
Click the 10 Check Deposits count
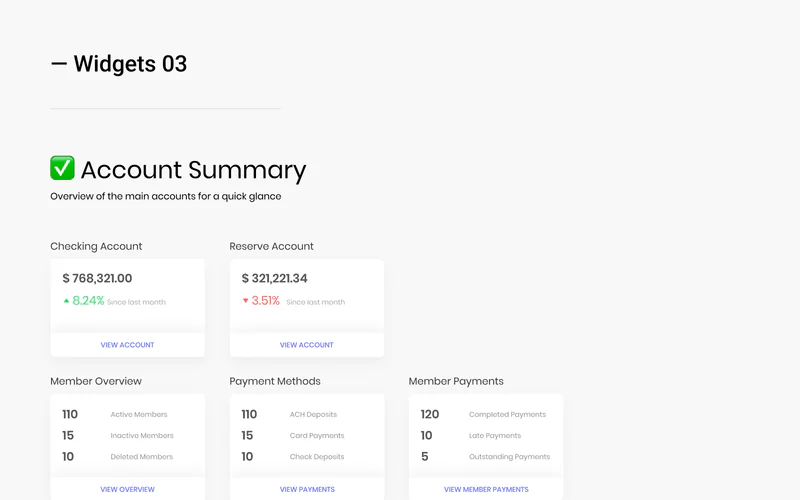[247, 457]
